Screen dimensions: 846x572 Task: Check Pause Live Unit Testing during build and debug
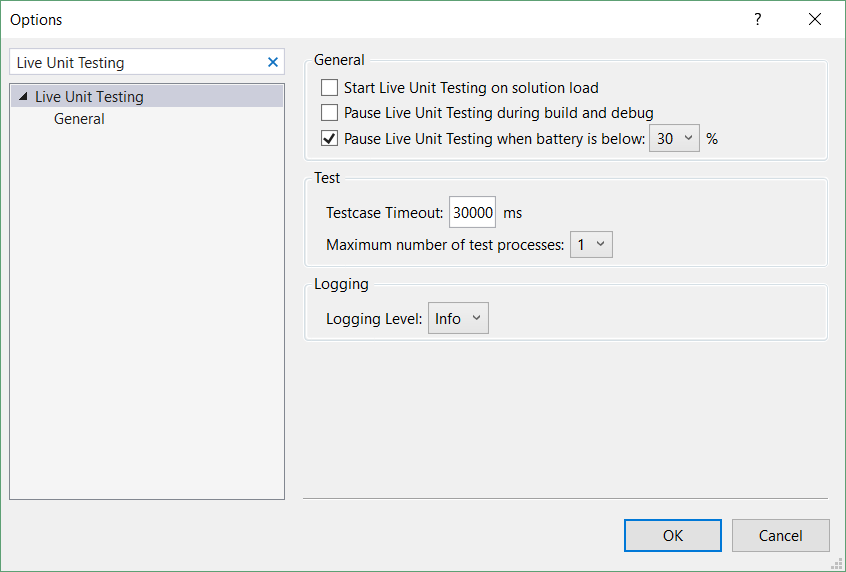(x=330, y=113)
